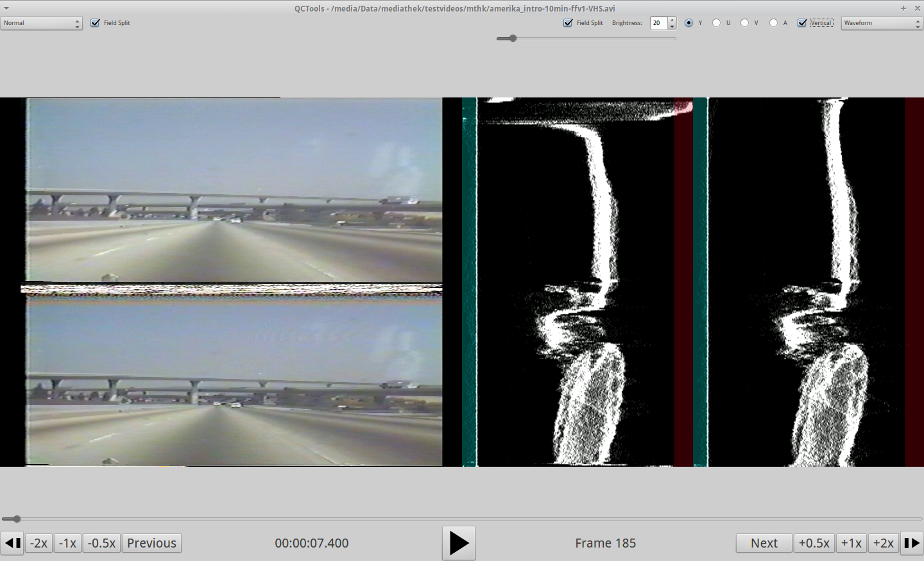The image size is (924, 561).
Task: Open the window menu arrow in the title bar
Action: [x=6, y=8]
